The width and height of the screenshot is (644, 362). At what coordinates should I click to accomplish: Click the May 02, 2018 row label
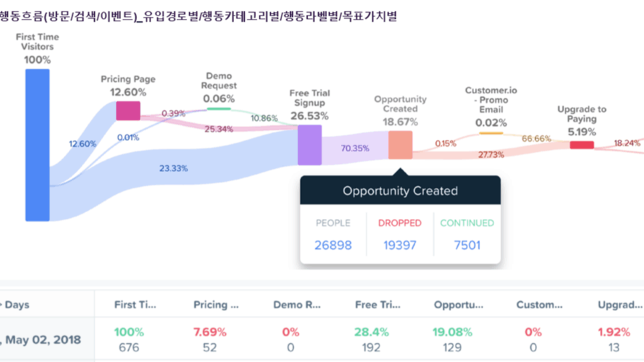point(40,339)
